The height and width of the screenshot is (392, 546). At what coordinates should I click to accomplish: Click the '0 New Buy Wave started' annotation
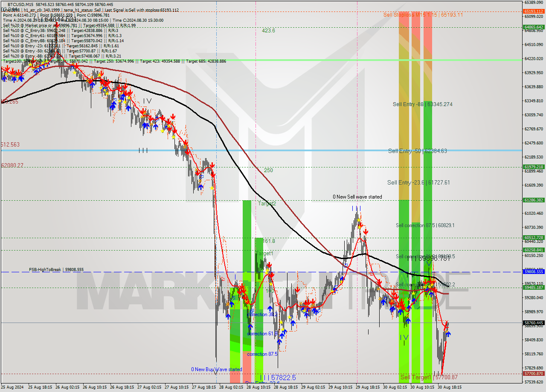[216, 369]
